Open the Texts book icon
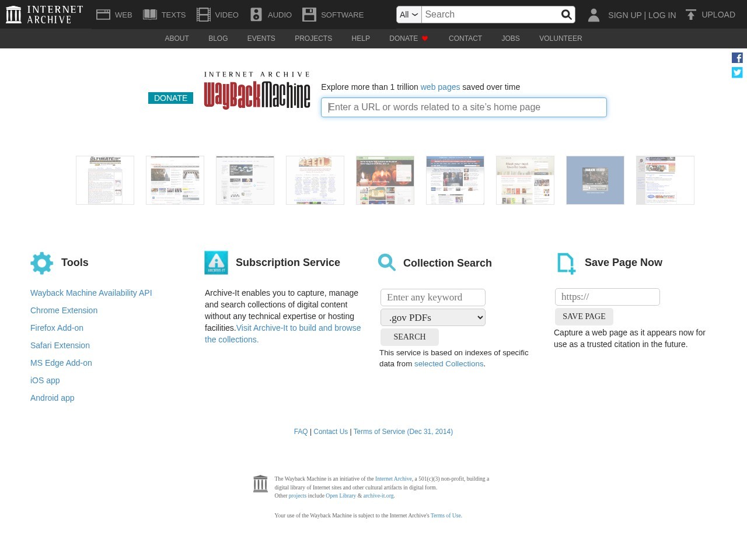Screen dimensions: 747x560 pyautogui.click(x=150, y=15)
